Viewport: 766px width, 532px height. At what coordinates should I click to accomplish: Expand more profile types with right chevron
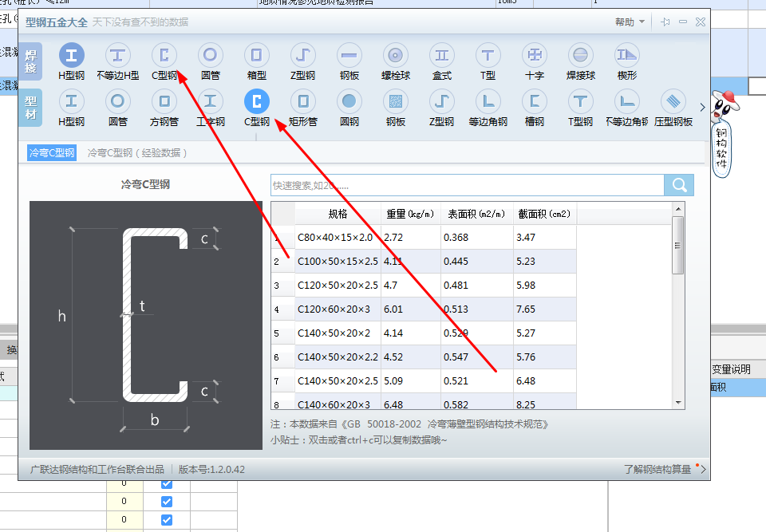pyautogui.click(x=702, y=108)
